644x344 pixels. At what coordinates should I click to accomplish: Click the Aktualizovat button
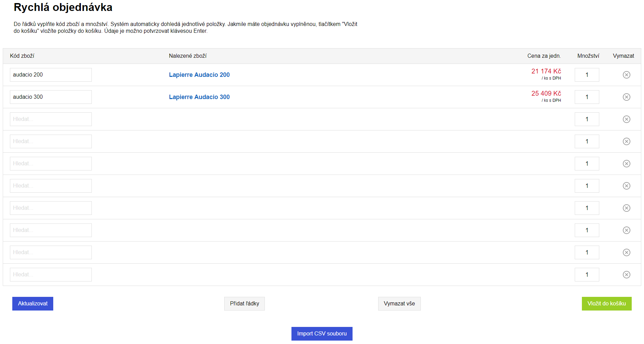(33, 304)
